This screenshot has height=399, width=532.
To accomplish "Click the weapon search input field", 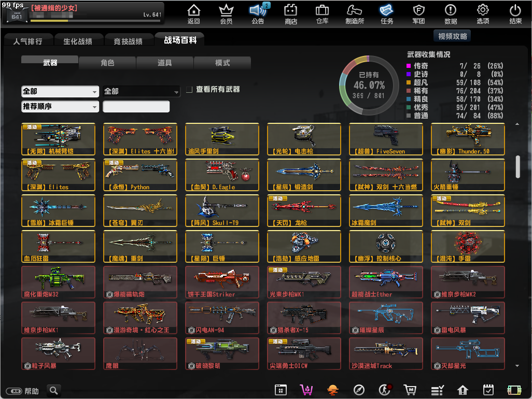I will (136, 106).
